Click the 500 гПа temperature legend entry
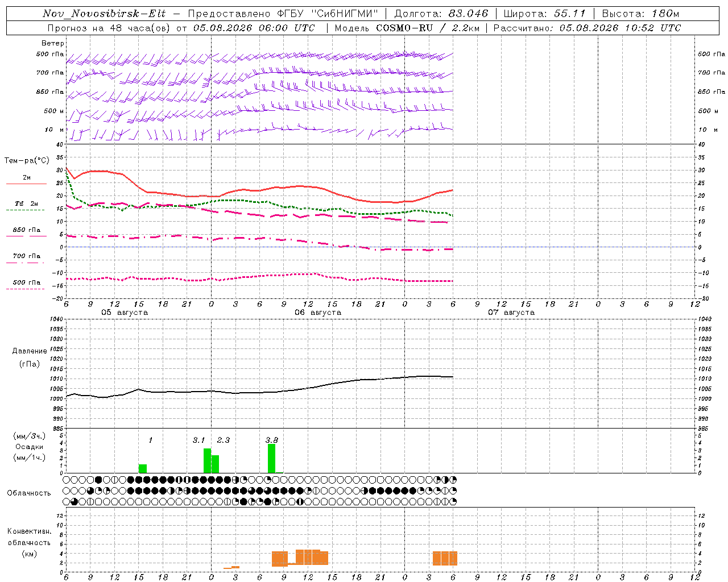Image resolution: width=728 pixels, height=582 pixels. tap(26, 282)
